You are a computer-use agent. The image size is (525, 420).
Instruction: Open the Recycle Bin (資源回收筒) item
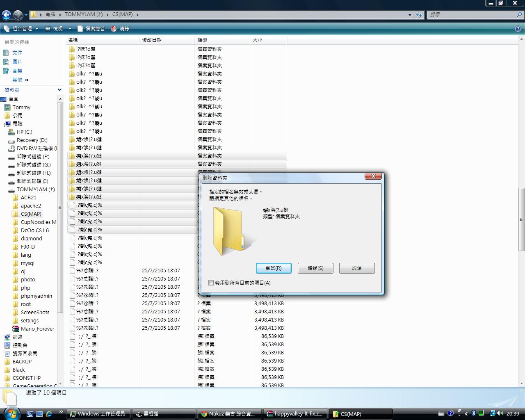coord(25,353)
